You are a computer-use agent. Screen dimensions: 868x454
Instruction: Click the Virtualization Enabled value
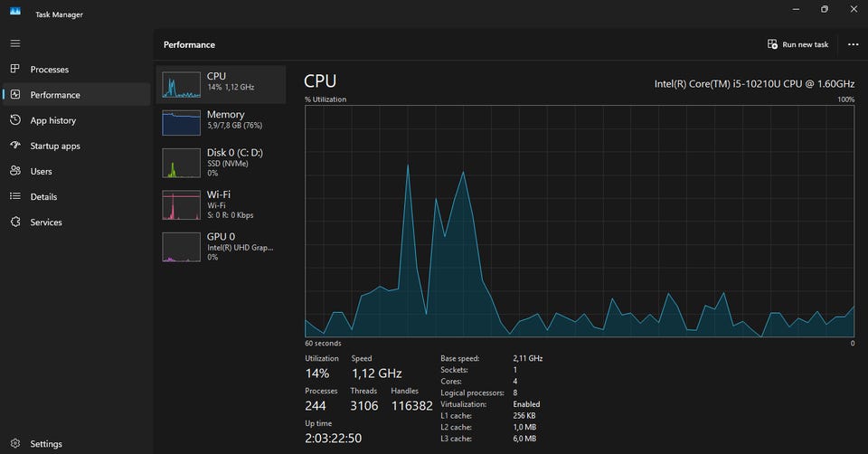coord(526,404)
